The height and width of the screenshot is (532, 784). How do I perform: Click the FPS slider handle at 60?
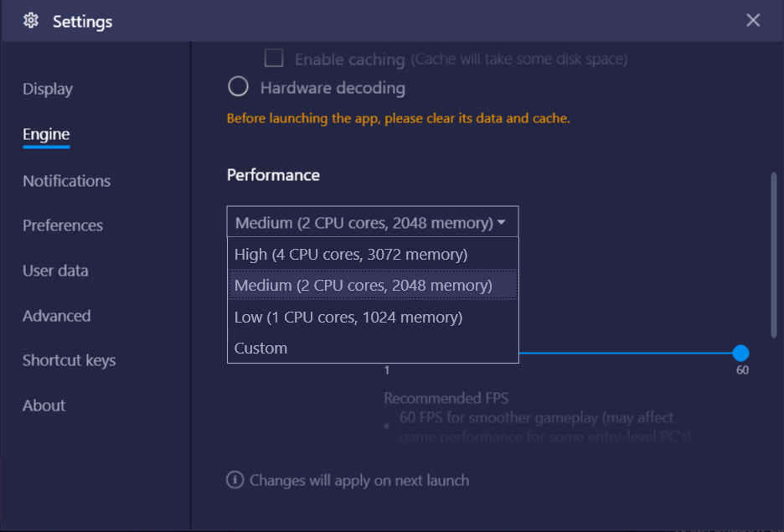(x=740, y=353)
